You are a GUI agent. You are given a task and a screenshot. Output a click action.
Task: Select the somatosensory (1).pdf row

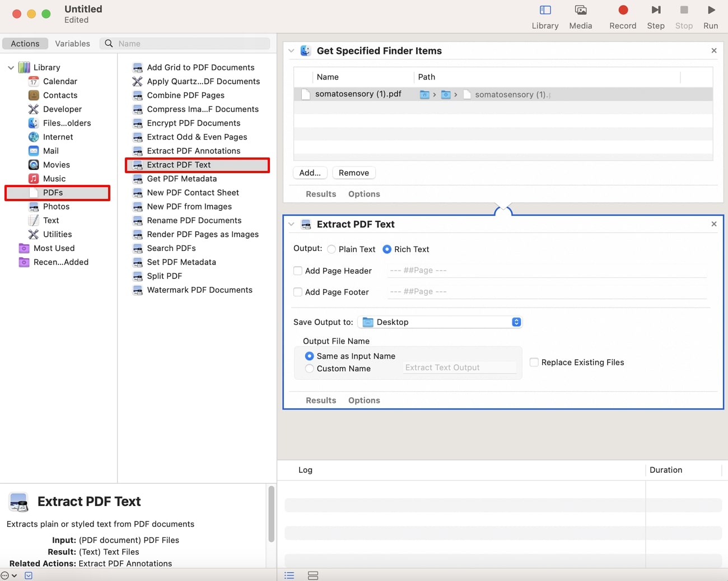click(503, 94)
